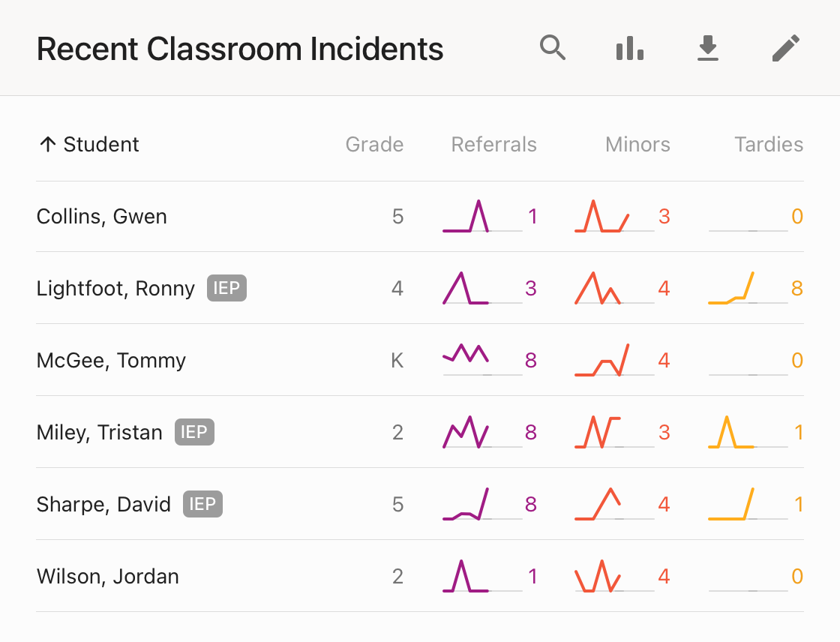Click IEP badge next to Sharpe, David
The height and width of the screenshot is (642, 840).
(x=202, y=505)
